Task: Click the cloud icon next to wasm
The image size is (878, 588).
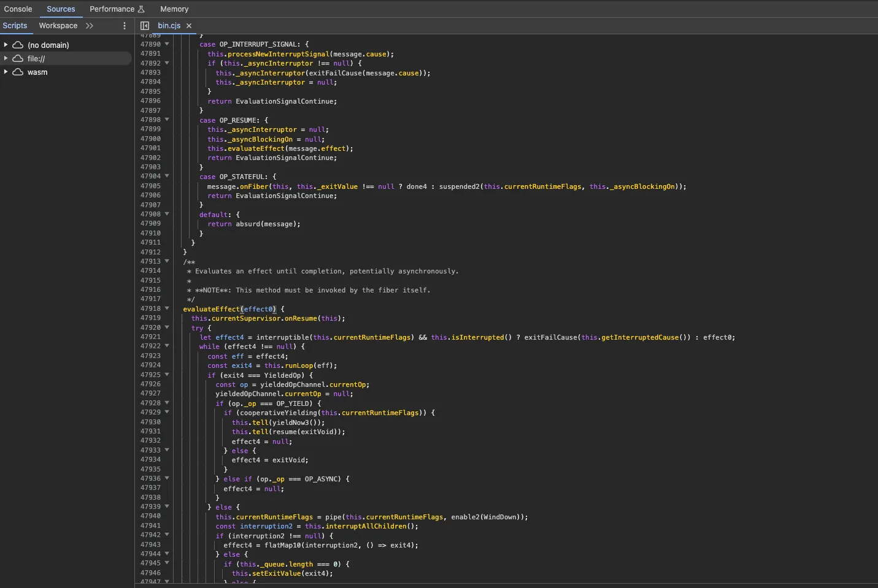Action: coord(17,72)
